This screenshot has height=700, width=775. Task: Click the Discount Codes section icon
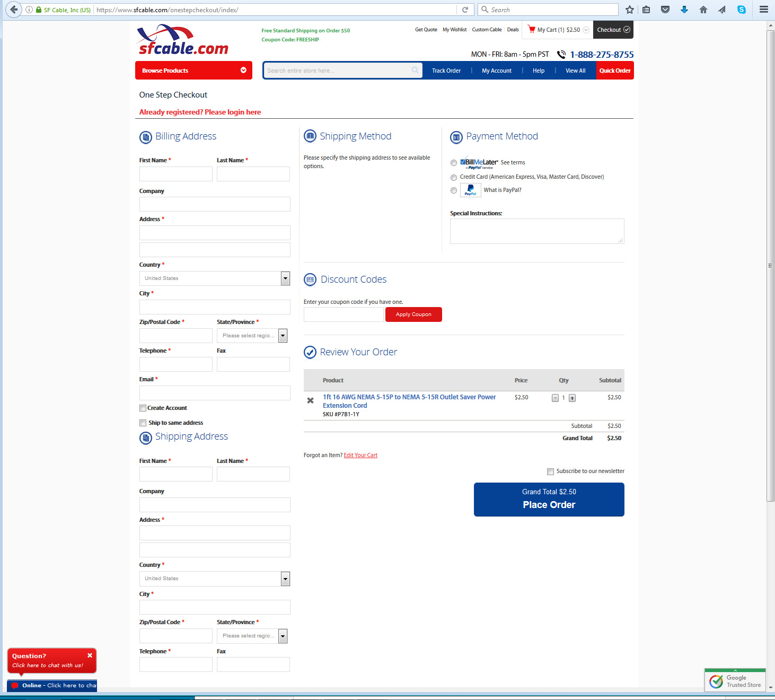[310, 279]
